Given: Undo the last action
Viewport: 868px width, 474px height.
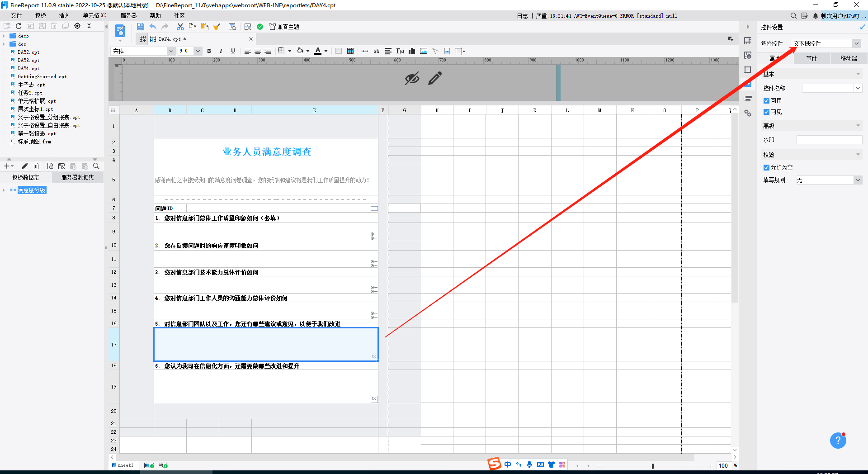Looking at the screenshot, I should (153, 27).
